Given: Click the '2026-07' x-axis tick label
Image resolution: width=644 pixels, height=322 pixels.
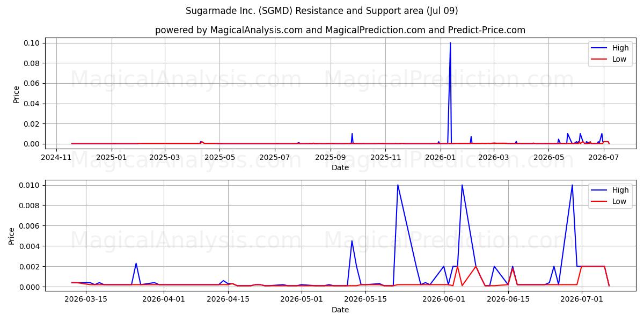Looking at the screenshot, I should 605,157.
